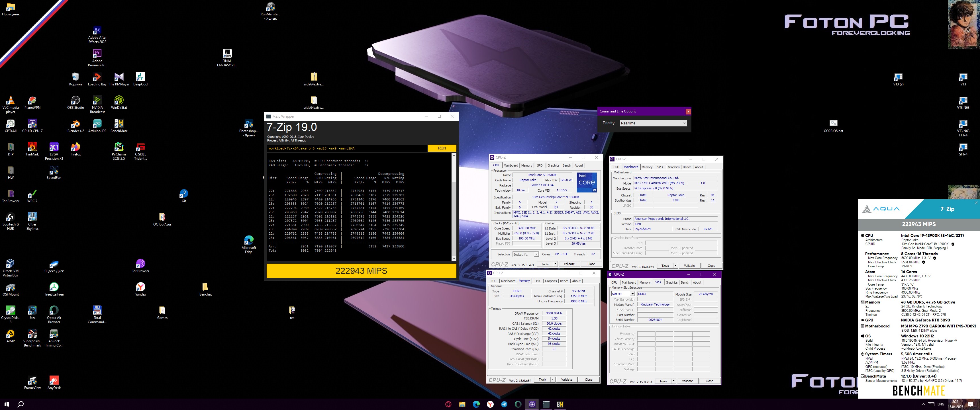This screenshot has width=980, height=410.
Task: Click Validate in CPU-Z processor window
Action: 569,264
